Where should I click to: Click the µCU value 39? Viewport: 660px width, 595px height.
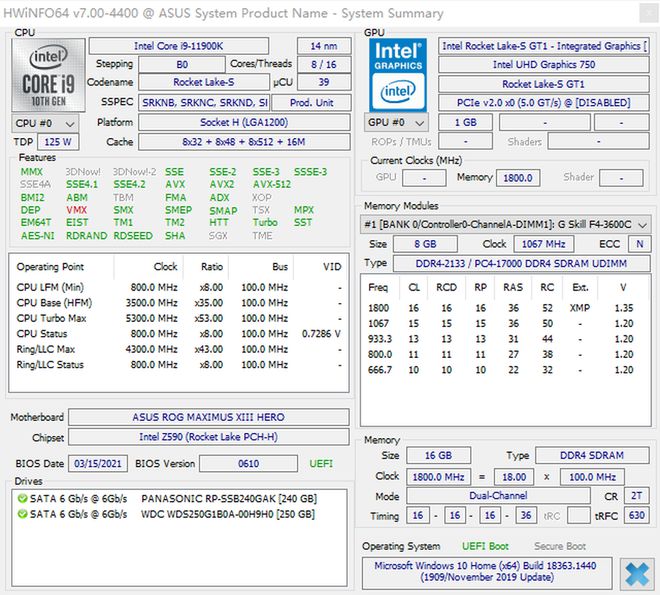tap(324, 82)
